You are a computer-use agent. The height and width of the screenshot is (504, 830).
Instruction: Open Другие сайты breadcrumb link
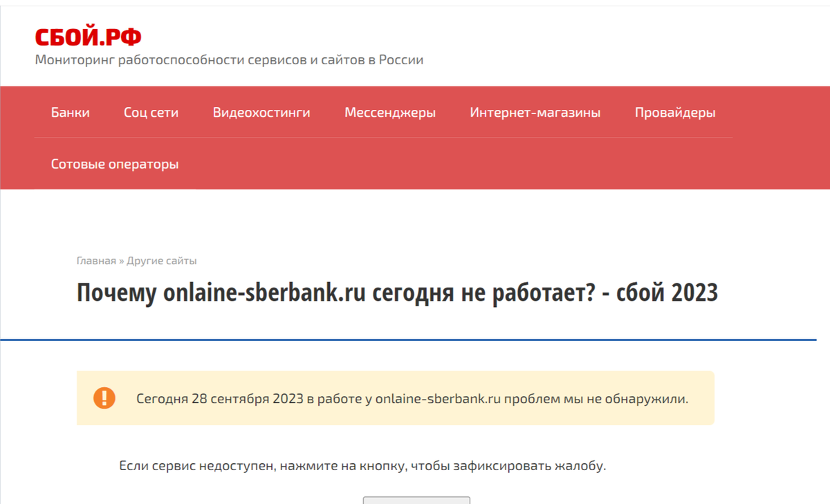pos(162,261)
